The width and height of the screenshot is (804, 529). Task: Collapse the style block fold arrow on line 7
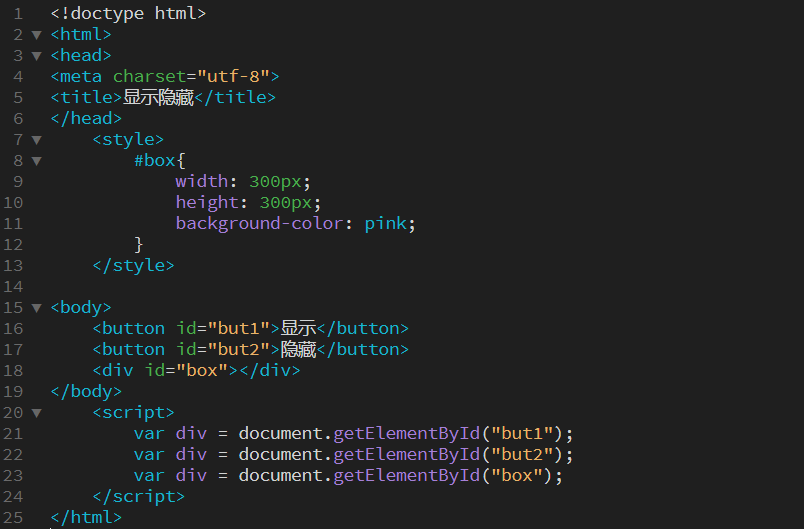tap(36, 140)
